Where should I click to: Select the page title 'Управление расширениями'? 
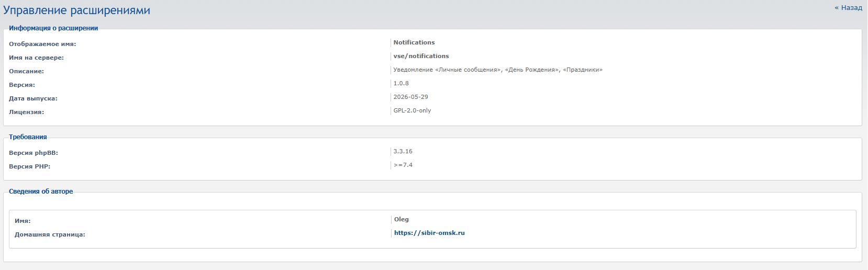[77, 10]
